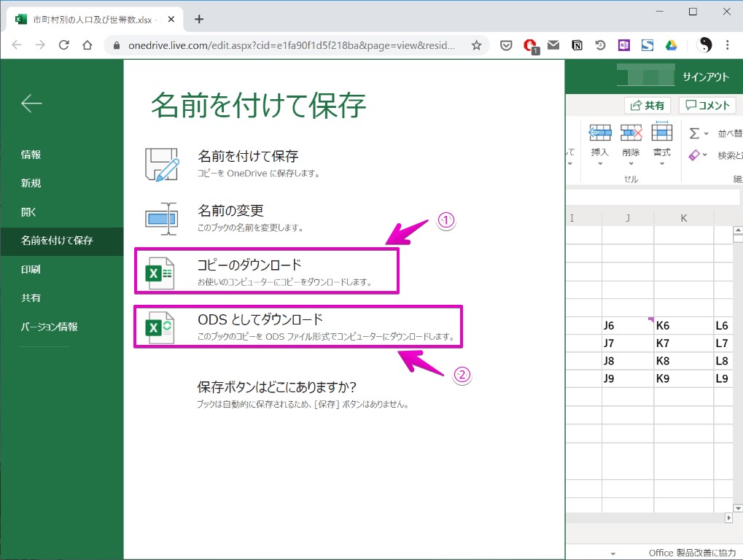
Task: Click the コメント button
Action: click(x=707, y=106)
